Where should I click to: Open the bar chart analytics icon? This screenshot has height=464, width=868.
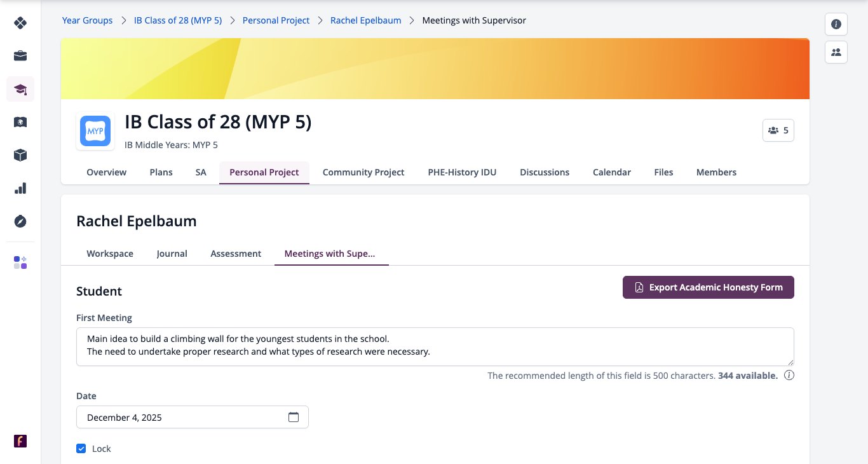[20, 188]
